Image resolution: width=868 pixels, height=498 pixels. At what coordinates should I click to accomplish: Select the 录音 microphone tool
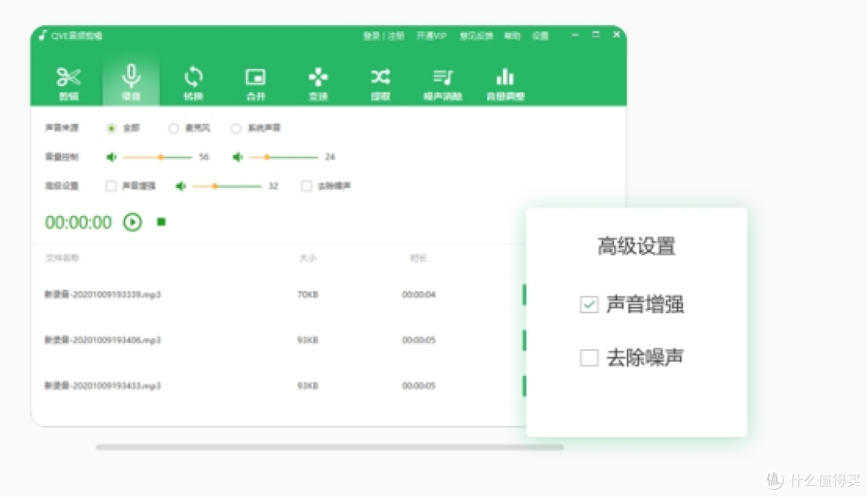[x=131, y=83]
